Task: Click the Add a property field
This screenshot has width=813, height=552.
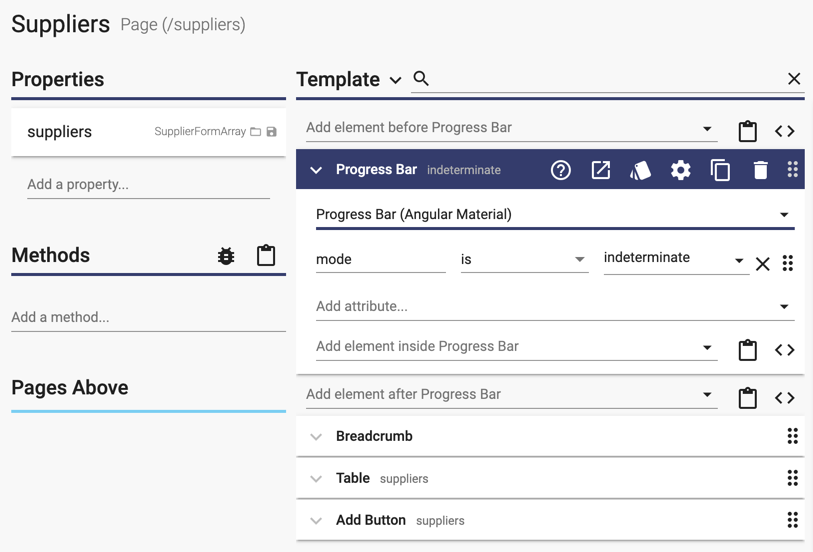Action: pos(148,185)
